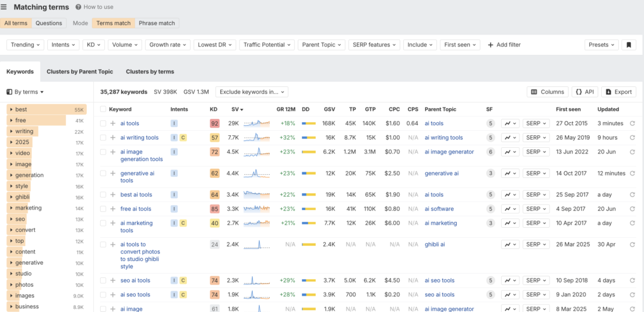Image resolution: width=644 pixels, height=312 pixels.
Task: Refresh the ai seo tools row
Action: (633, 294)
